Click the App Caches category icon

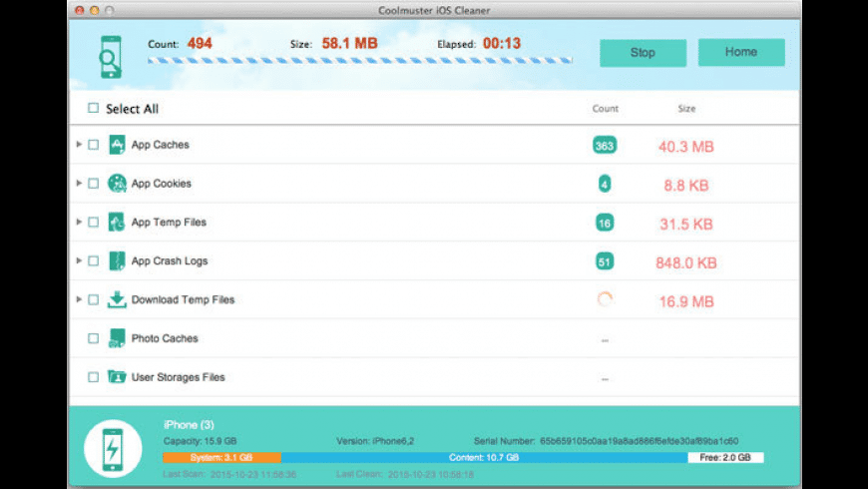[117, 145]
